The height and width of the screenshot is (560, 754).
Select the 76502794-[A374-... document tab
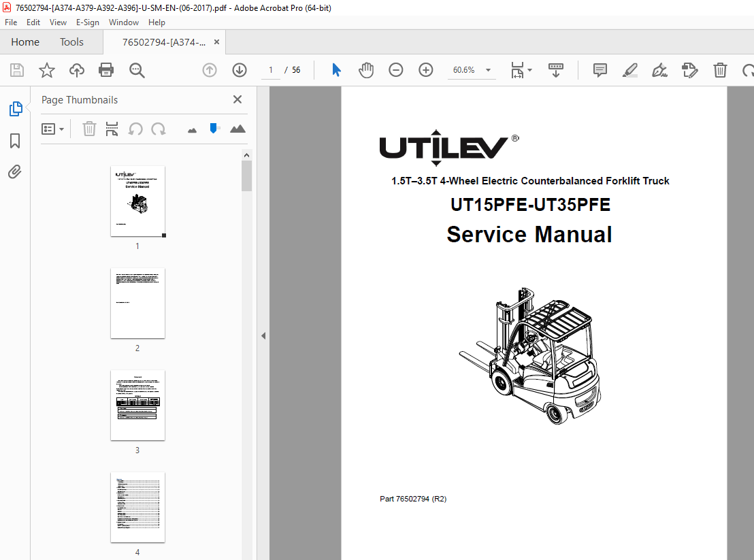[163, 42]
